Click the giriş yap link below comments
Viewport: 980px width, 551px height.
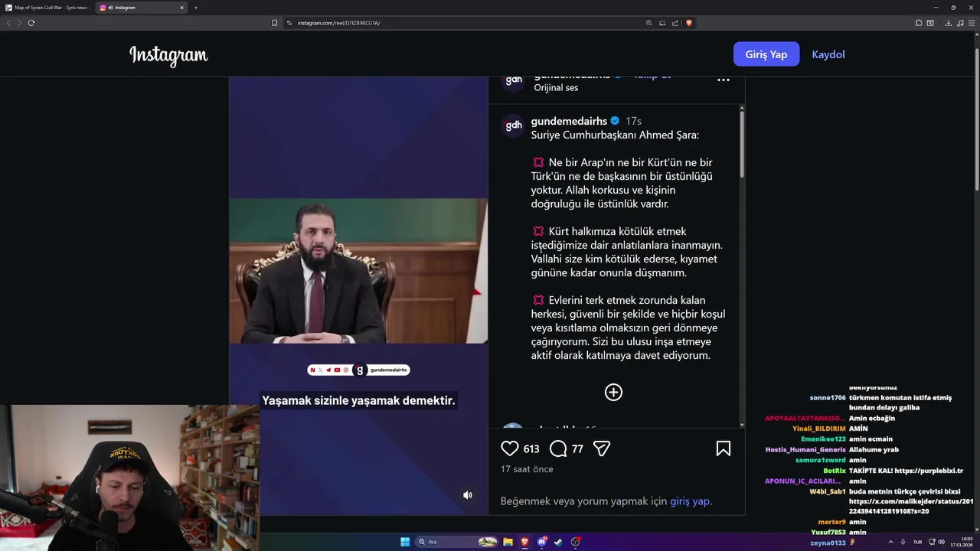pos(690,501)
